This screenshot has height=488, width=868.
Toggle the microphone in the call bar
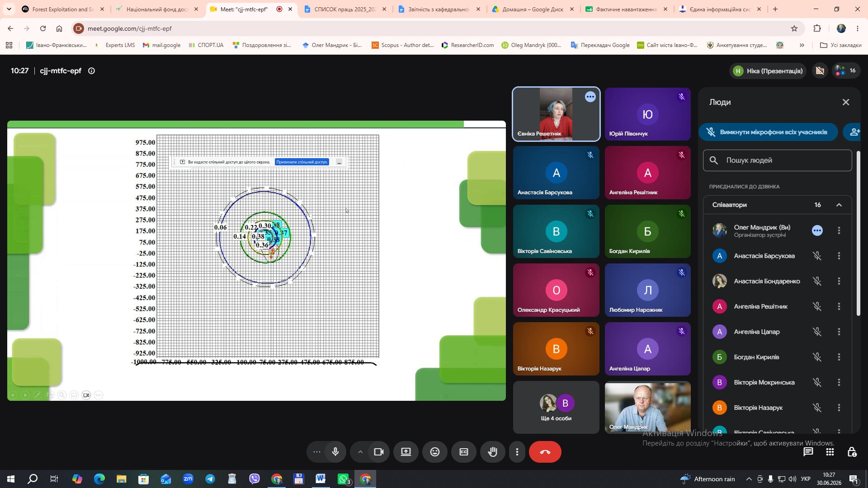[335, 452]
